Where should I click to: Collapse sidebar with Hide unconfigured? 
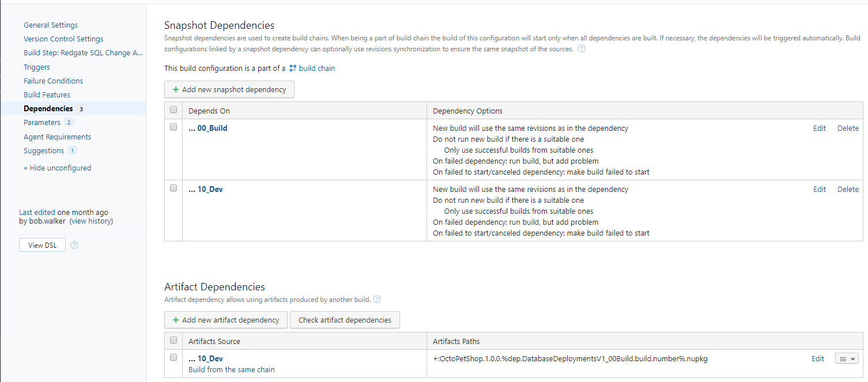coord(57,168)
